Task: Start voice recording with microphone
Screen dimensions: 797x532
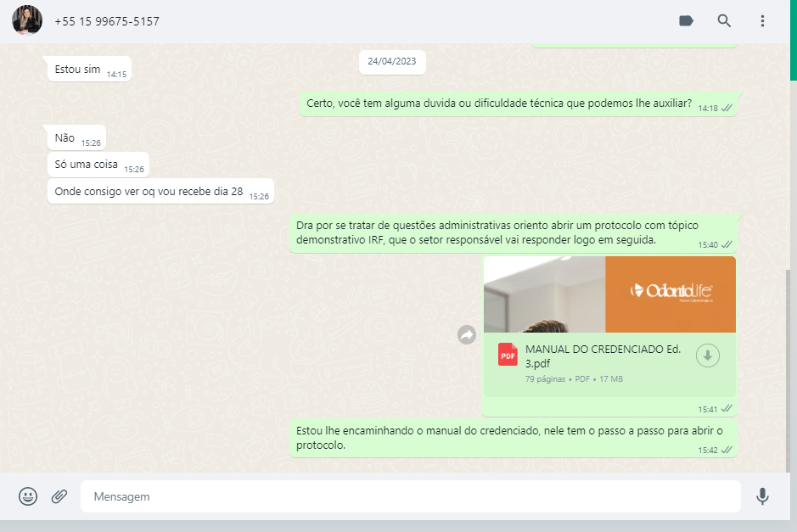Action: coord(762,496)
